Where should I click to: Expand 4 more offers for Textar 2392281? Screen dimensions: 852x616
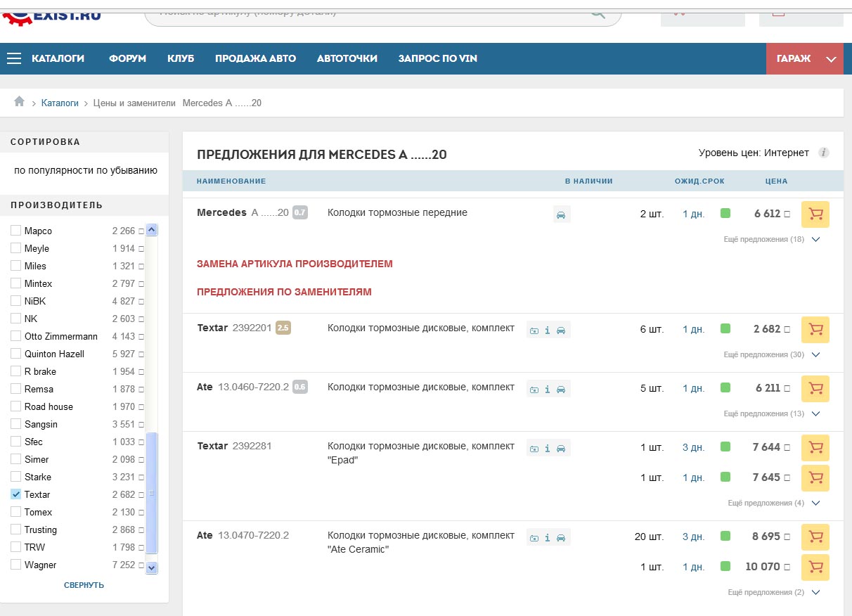click(x=774, y=503)
